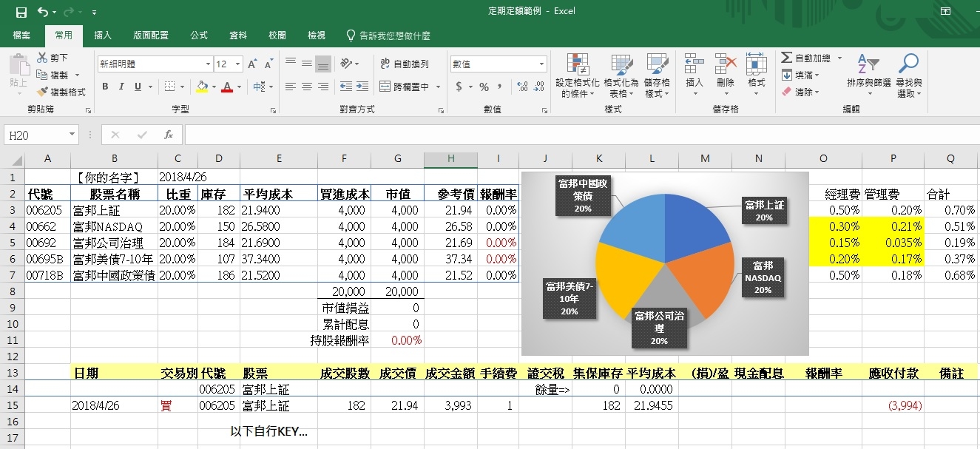Toggle Bold formatting

click(105, 87)
